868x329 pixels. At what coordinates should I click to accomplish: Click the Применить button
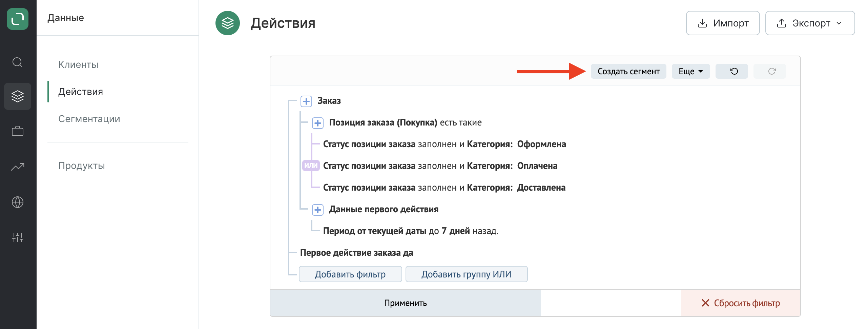[x=405, y=303]
